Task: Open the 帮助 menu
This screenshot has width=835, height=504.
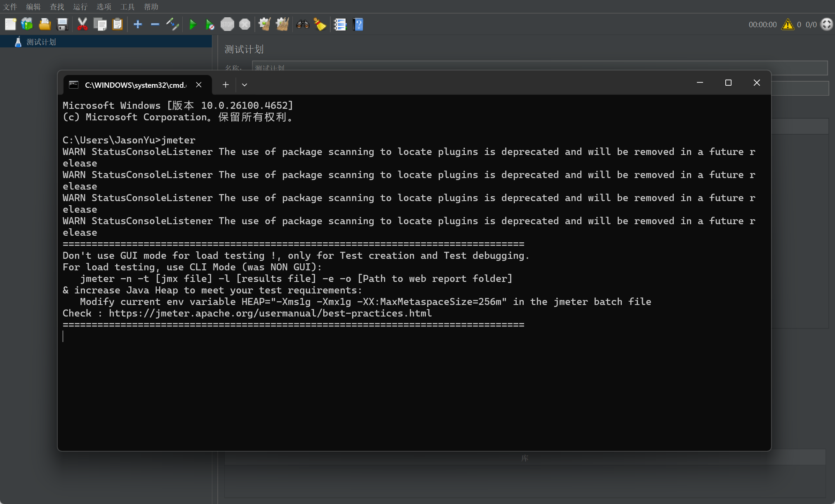Action: point(151,7)
